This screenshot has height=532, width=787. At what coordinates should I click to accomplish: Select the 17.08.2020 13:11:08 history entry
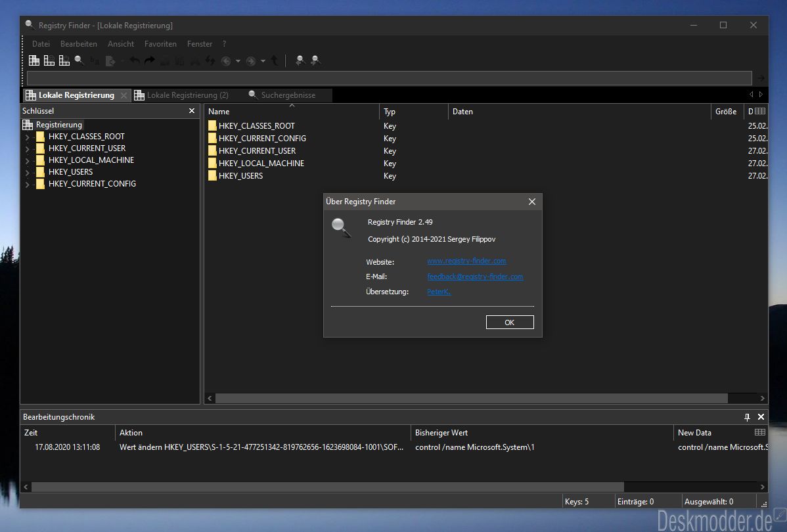coord(394,447)
